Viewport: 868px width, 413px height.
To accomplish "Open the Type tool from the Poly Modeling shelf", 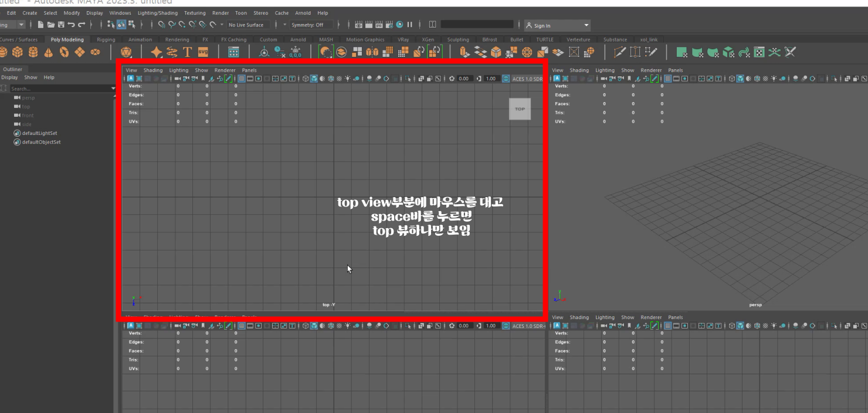I will pos(187,52).
